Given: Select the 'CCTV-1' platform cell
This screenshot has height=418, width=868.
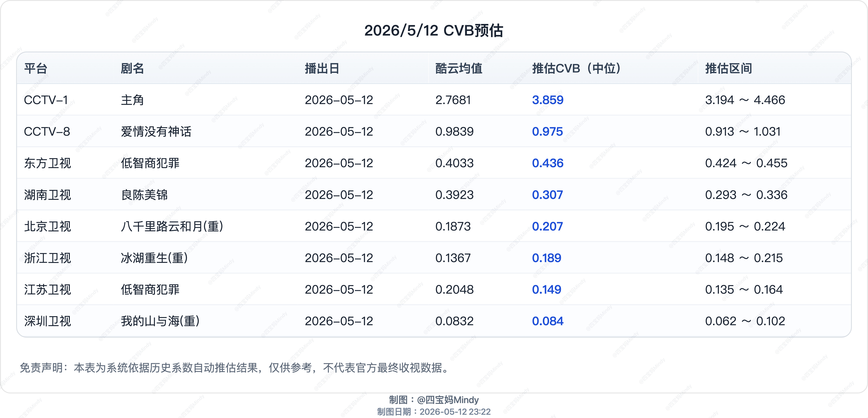Looking at the screenshot, I should tap(46, 100).
